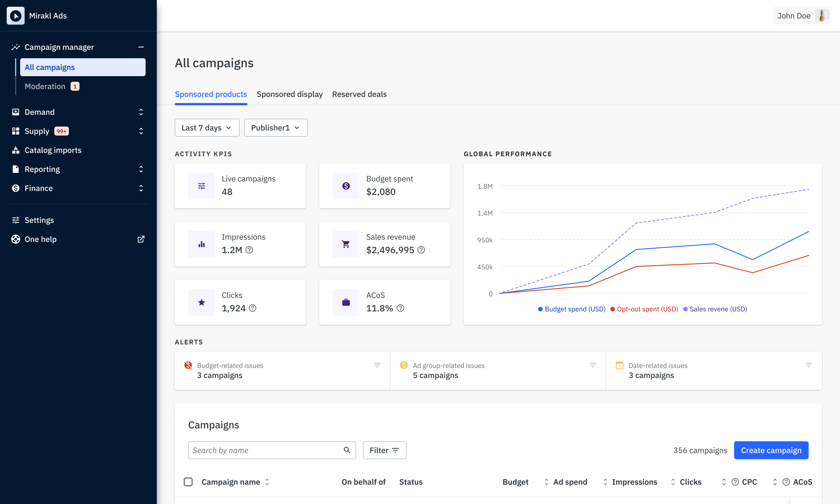Open All campaigns in sidebar
840x504 pixels.
83,67
